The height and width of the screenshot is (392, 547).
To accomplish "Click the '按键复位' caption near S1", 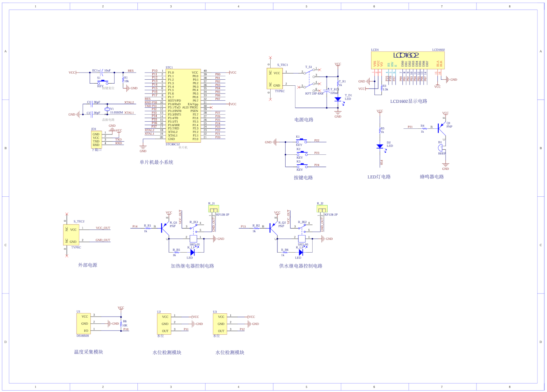I will 108,88.
